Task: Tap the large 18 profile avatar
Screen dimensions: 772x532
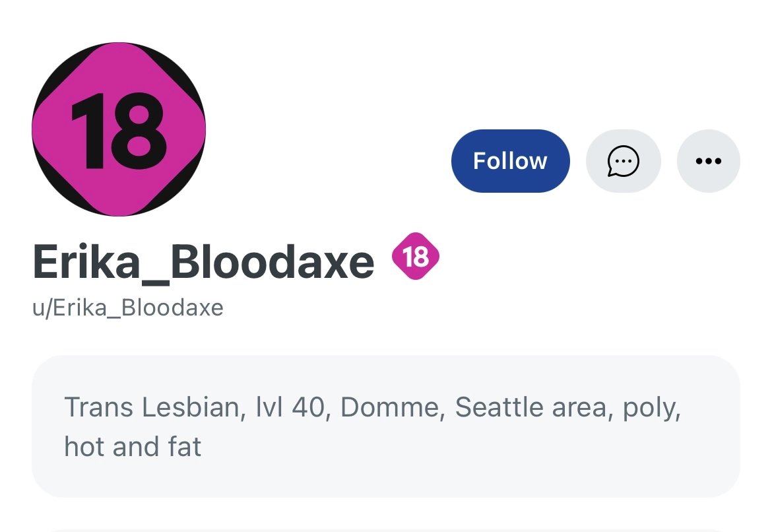Action: pyautogui.click(x=119, y=129)
